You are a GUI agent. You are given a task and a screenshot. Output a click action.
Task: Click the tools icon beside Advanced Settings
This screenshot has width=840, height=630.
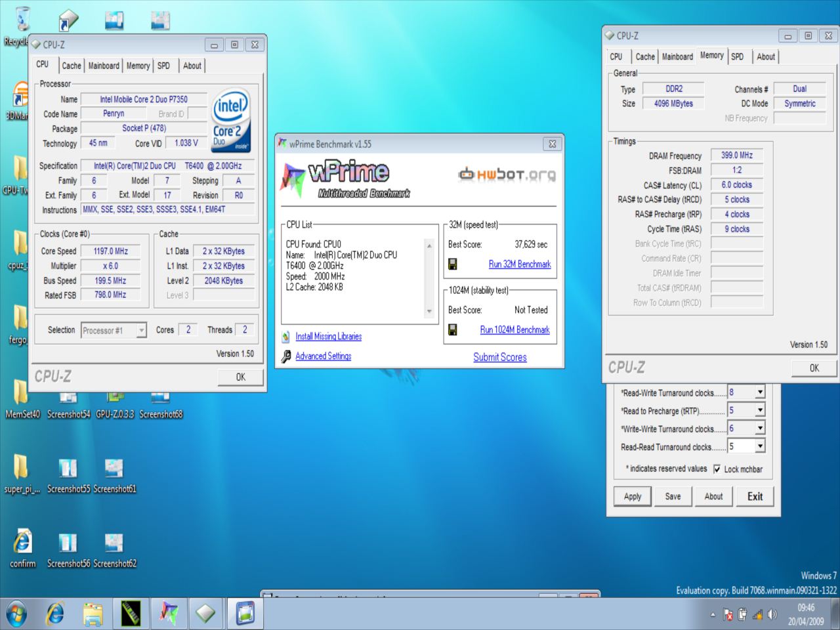click(x=286, y=356)
